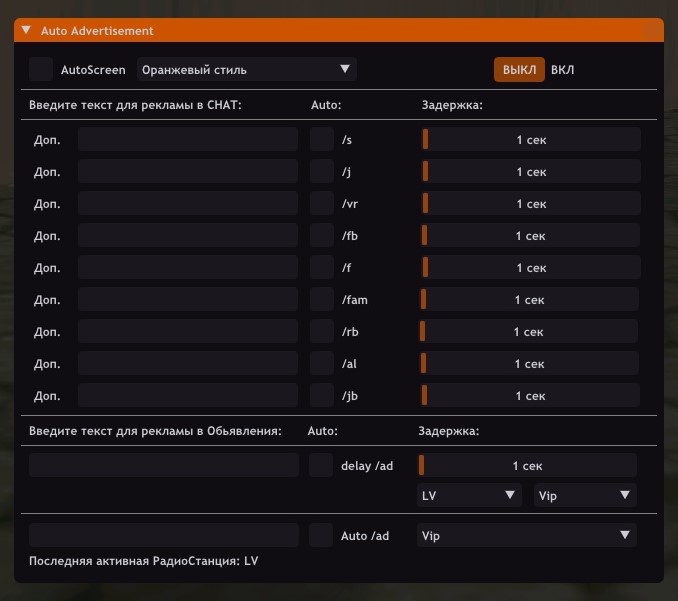The height and width of the screenshot is (601, 678).
Task: Set the delay /ad slider
Action: (x=528, y=465)
